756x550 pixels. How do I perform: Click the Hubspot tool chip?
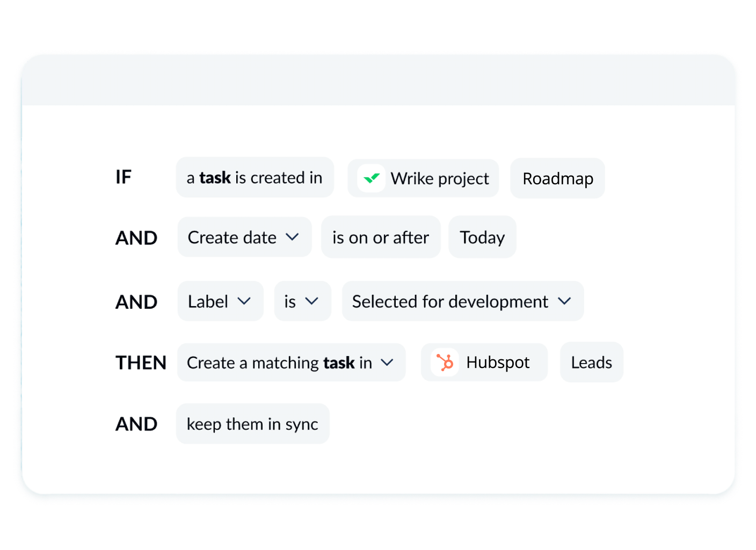(x=497, y=363)
